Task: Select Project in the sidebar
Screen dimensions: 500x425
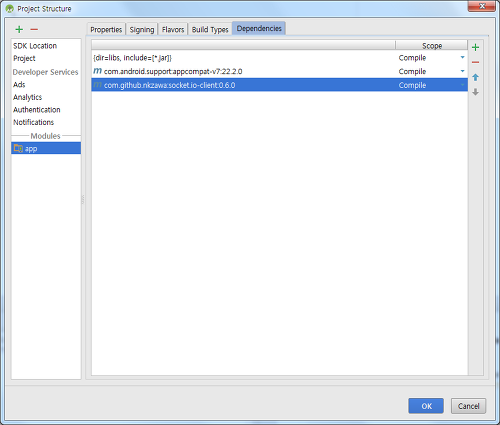Action: (x=24, y=58)
